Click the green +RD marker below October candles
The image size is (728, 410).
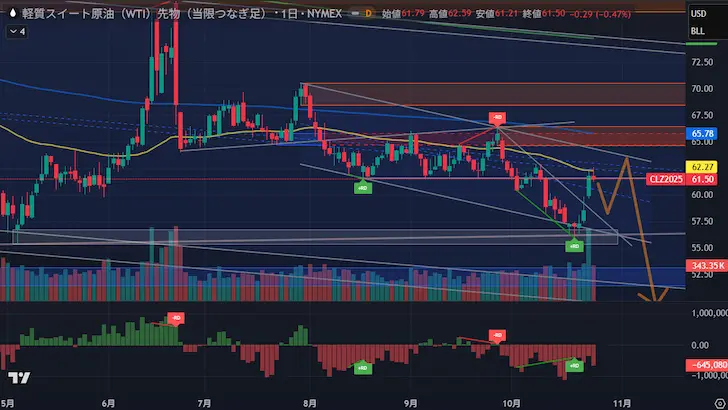575,244
